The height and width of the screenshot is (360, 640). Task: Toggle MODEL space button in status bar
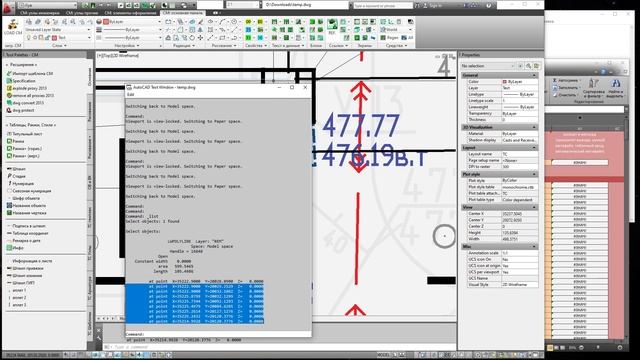click(x=384, y=355)
